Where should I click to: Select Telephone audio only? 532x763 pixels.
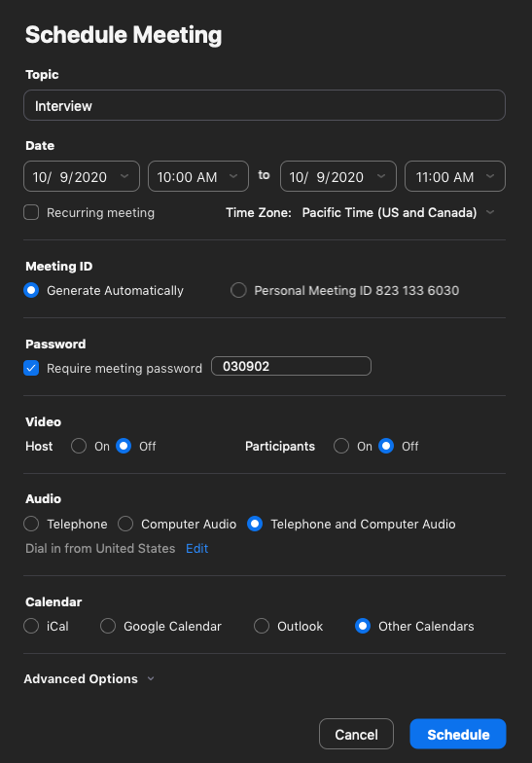click(31, 524)
